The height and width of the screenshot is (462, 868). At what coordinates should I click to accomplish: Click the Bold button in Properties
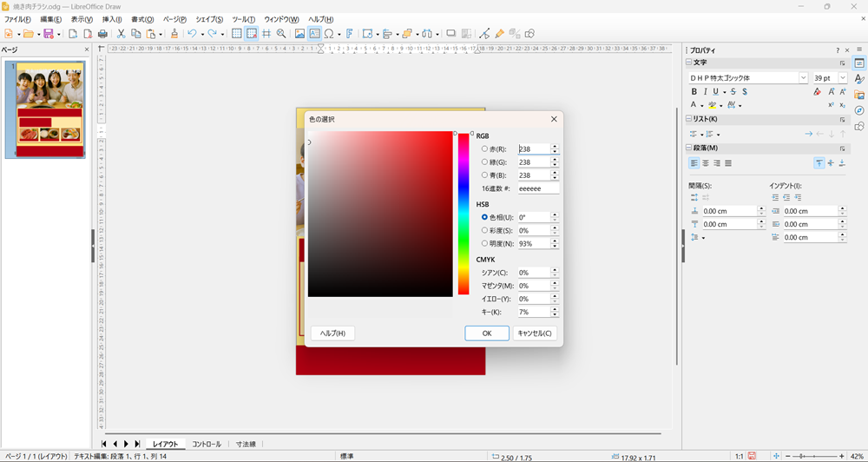point(694,91)
